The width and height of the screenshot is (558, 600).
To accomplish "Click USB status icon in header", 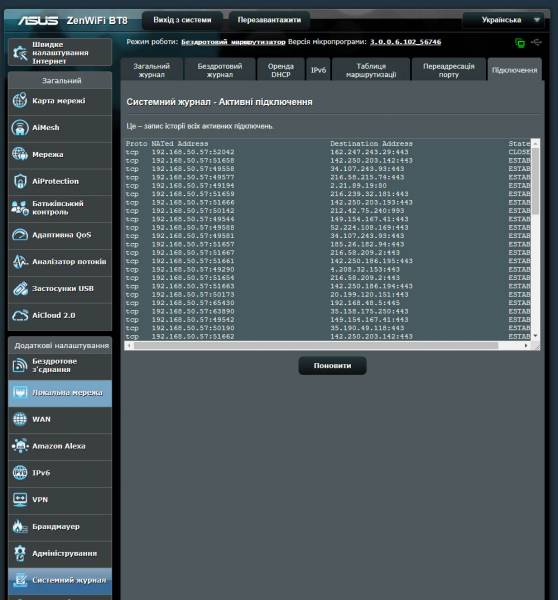I will [536, 42].
